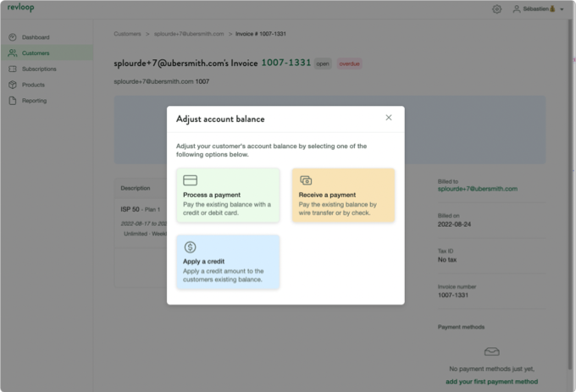This screenshot has width=576, height=392.
Task: Click the Reporting document icon in sidebar
Action: pyautogui.click(x=13, y=101)
